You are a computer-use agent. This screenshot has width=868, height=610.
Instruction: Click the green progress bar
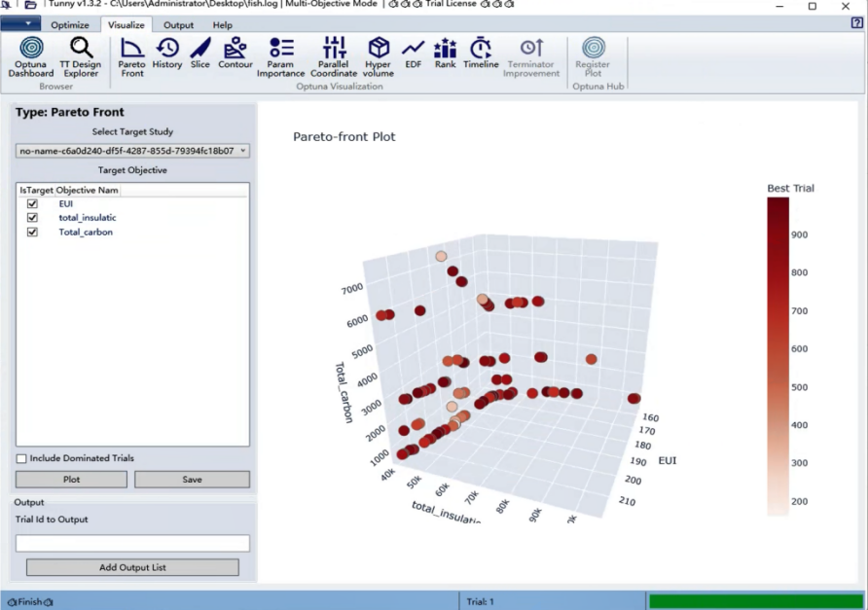(756, 601)
